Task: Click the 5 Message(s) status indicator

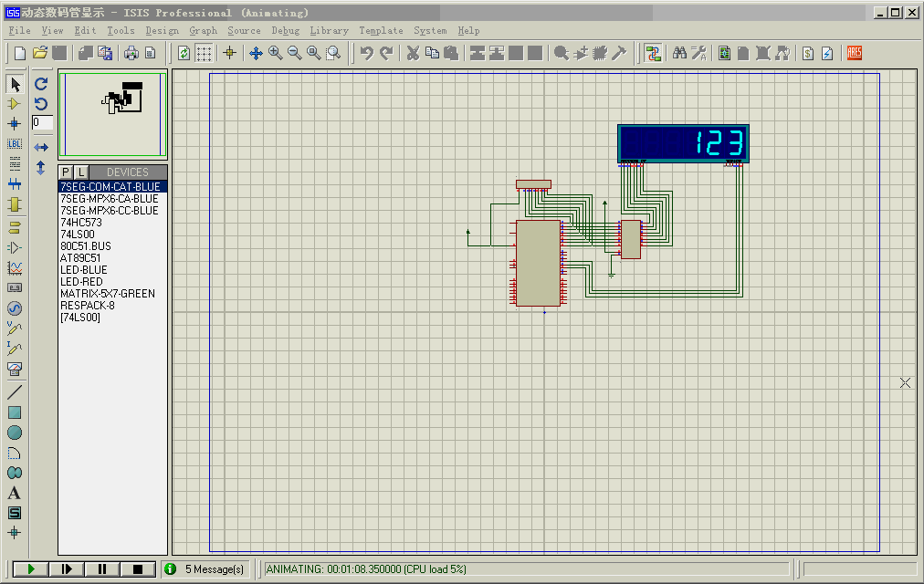Action: [205, 569]
